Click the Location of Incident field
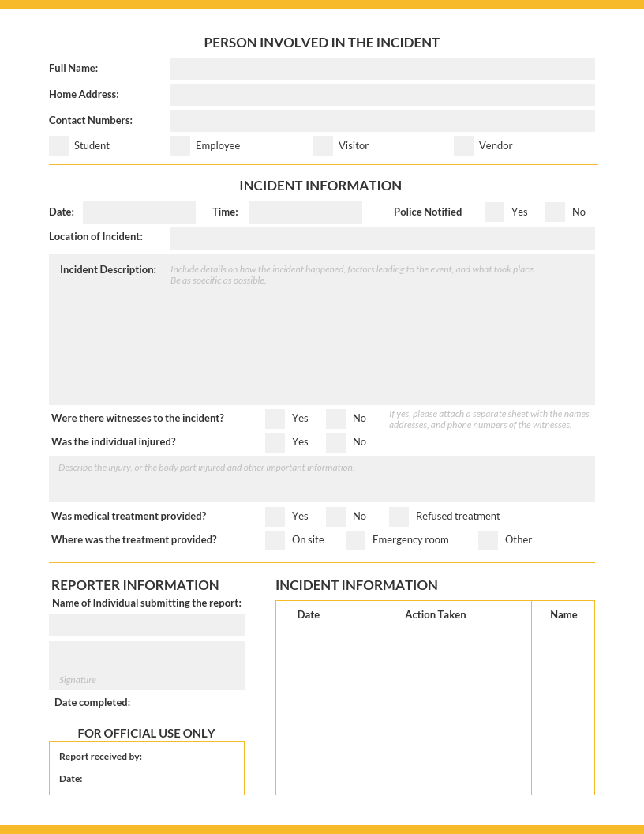Image resolution: width=644 pixels, height=834 pixels. click(x=383, y=238)
